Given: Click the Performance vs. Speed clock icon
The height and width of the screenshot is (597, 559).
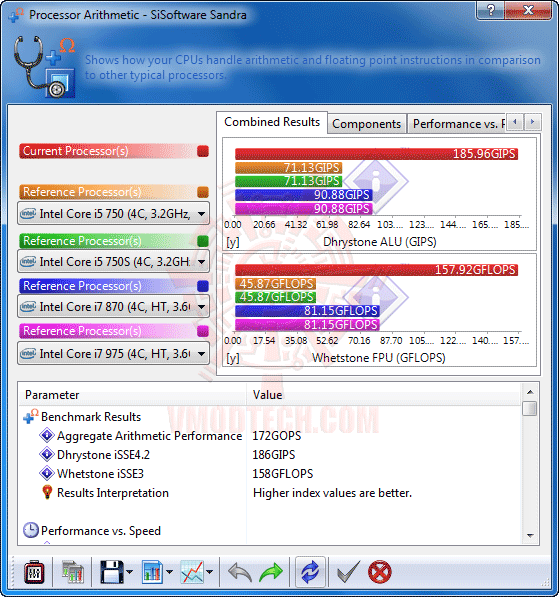Looking at the screenshot, I should 31,530.
